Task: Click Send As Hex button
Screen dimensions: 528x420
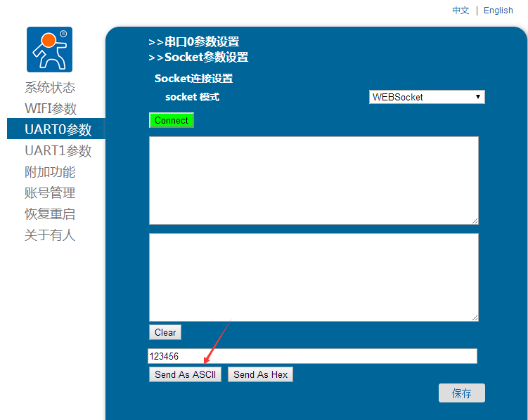Action: click(260, 375)
